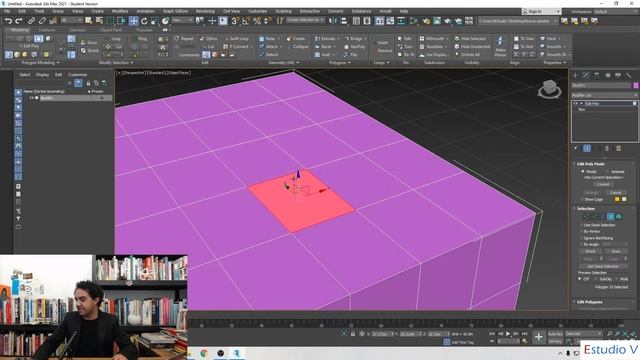Click the Undo arrow icon

coord(8,21)
